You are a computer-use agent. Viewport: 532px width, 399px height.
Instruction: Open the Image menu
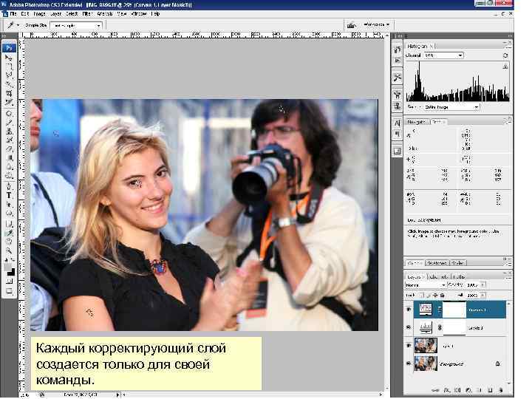[x=39, y=14]
